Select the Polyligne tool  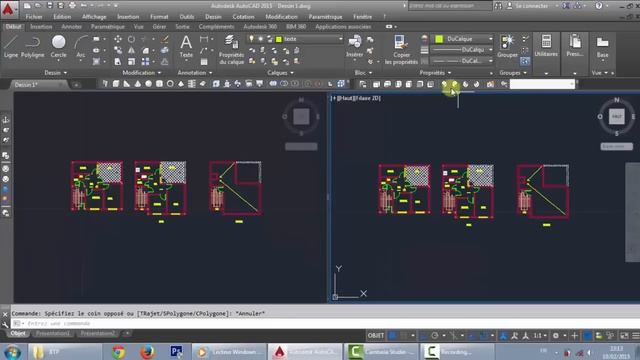(x=32, y=46)
